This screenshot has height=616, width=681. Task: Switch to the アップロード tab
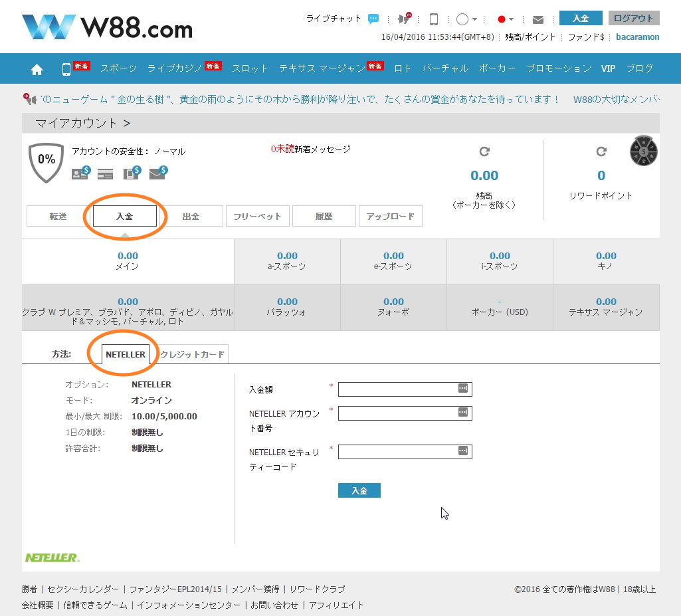[391, 216]
